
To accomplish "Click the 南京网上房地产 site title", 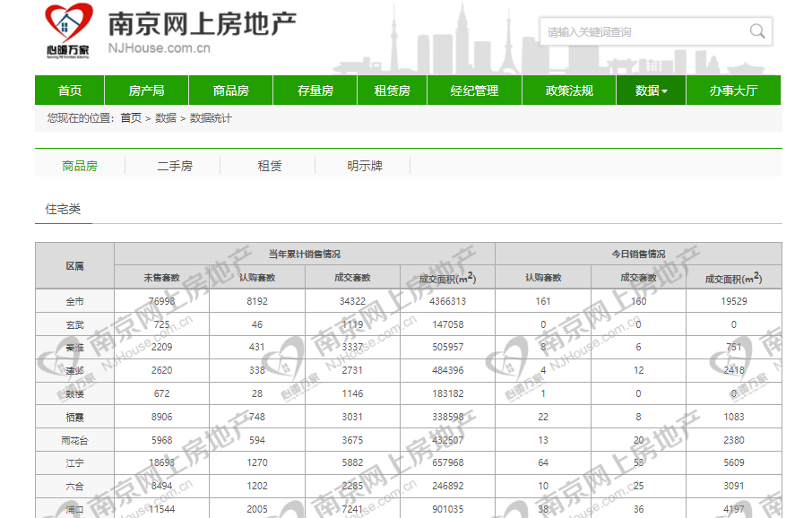I will click(202, 24).
